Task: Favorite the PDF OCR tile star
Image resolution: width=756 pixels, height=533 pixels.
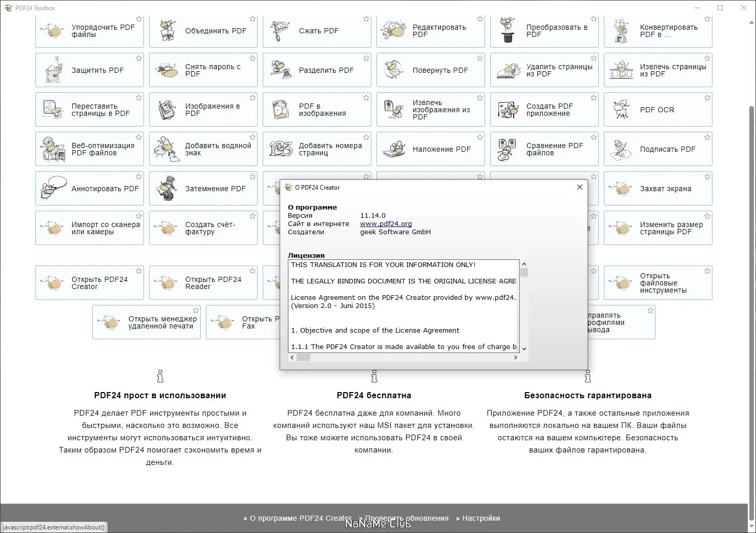Action: [707, 98]
